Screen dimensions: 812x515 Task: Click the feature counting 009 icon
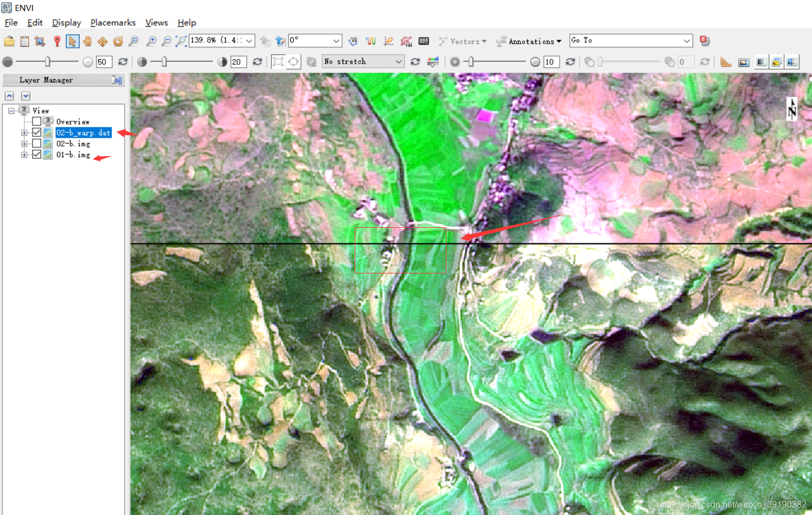(424, 41)
